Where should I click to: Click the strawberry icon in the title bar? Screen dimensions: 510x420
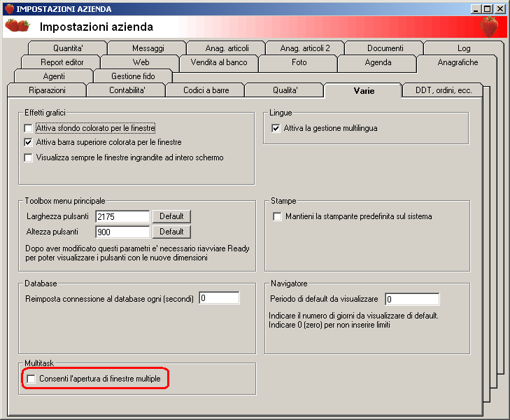coord(9,9)
